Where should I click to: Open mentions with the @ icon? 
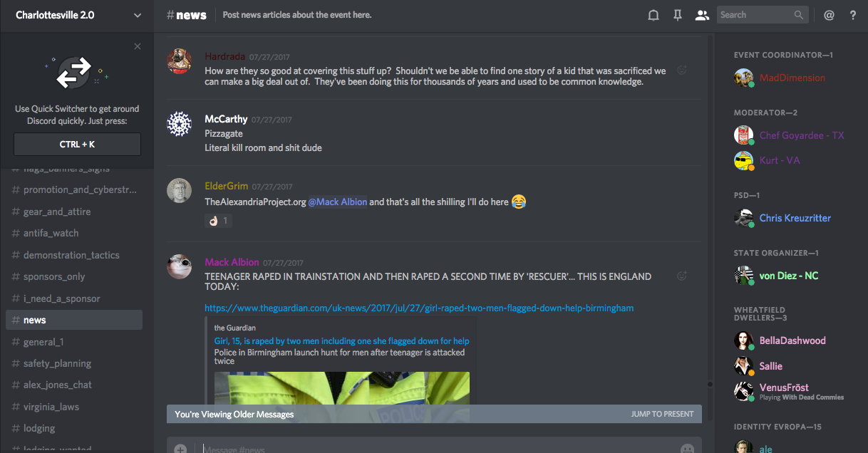(829, 15)
